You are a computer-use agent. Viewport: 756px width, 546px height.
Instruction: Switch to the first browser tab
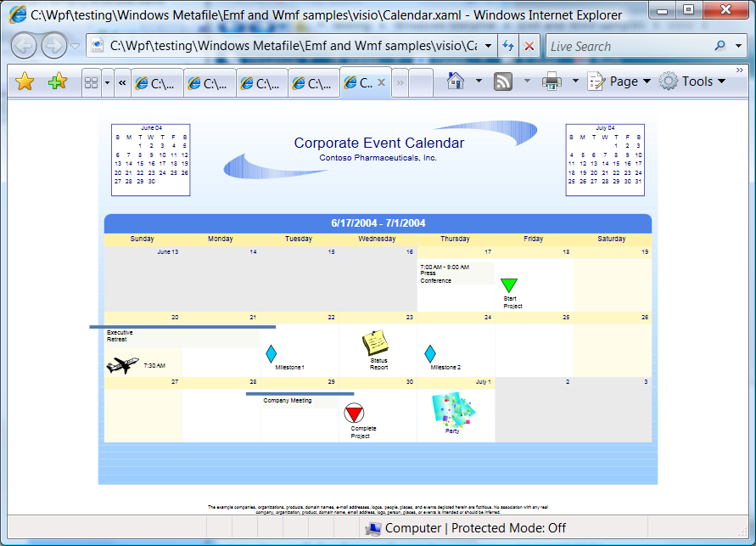click(156, 83)
